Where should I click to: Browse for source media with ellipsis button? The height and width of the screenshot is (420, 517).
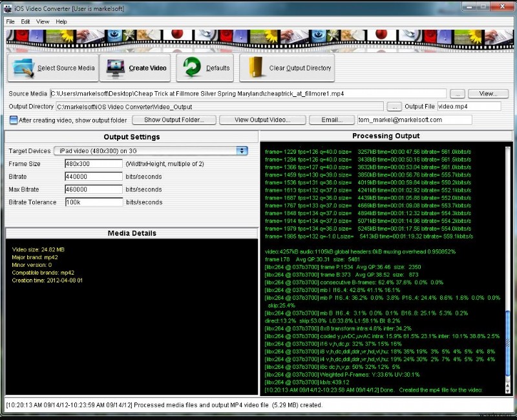click(457, 94)
